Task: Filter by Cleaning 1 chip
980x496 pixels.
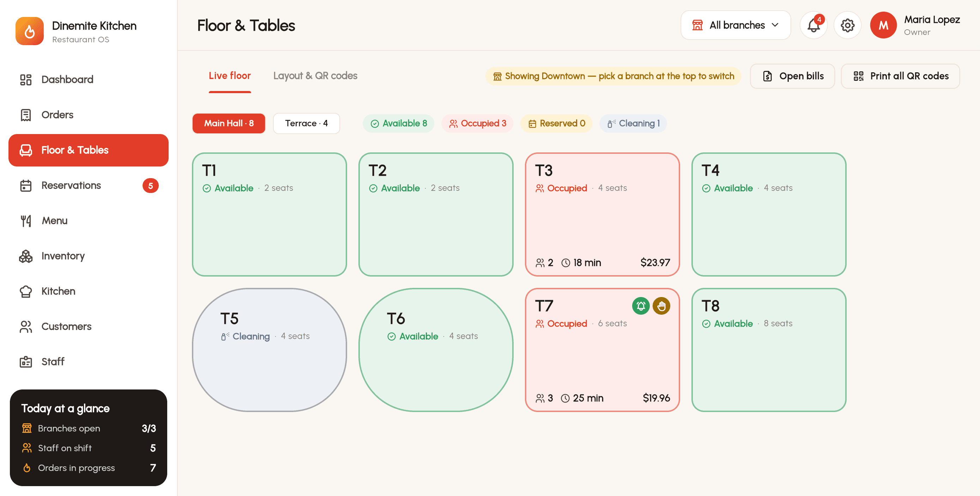Action: click(x=633, y=123)
